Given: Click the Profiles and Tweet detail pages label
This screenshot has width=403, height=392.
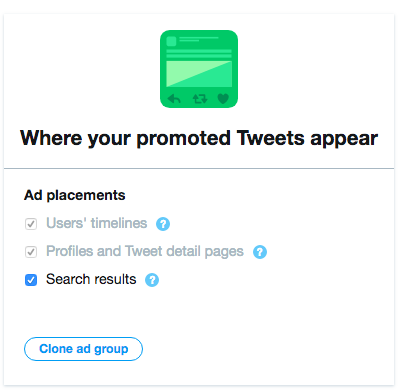Looking at the screenshot, I should click(x=145, y=251).
